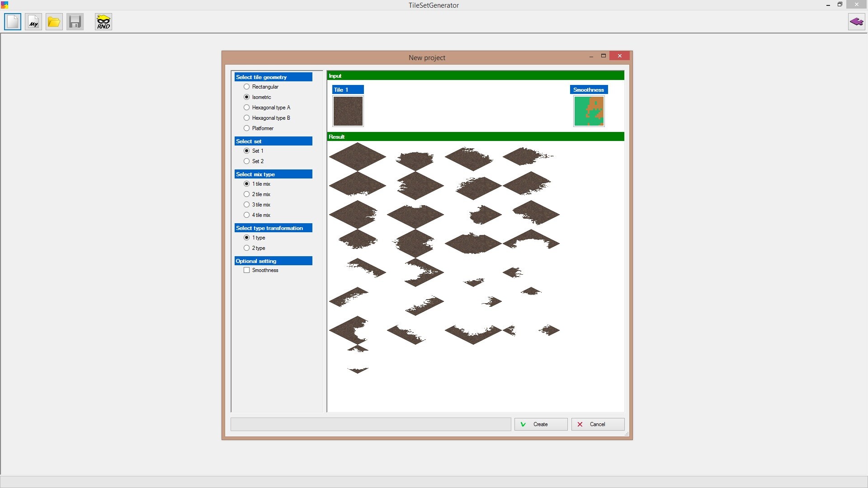Click the New project toolbar icon
The height and width of the screenshot is (488, 868).
coord(13,22)
